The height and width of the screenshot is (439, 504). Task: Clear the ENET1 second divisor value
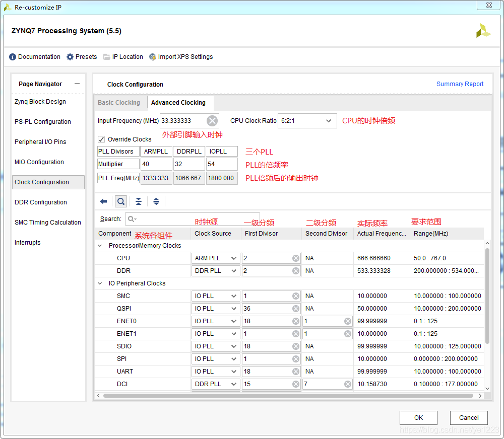[x=347, y=334]
